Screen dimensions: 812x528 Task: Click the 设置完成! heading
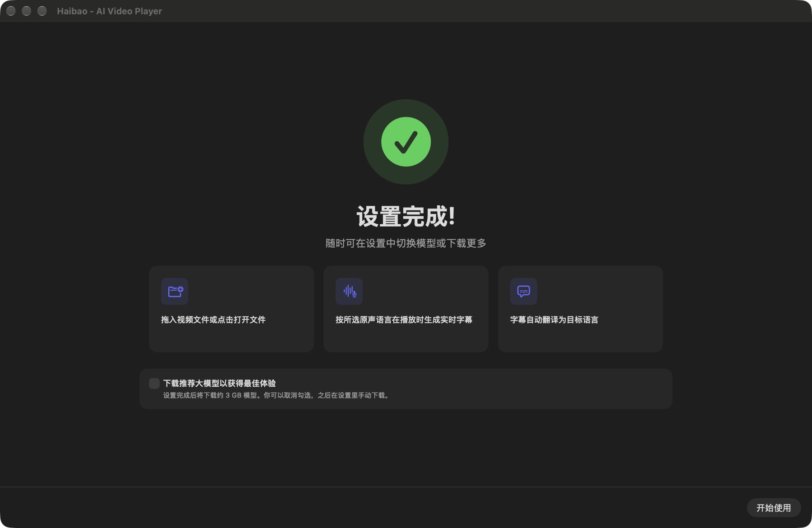click(x=406, y=217)
